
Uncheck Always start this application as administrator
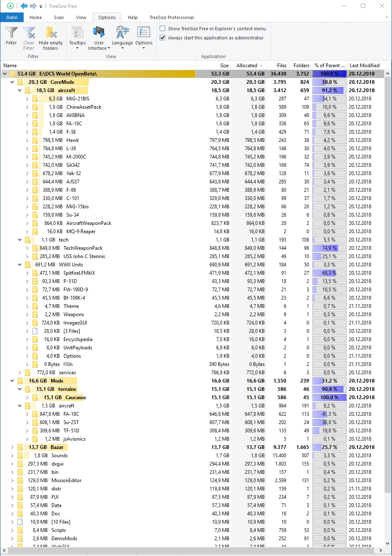163,38
